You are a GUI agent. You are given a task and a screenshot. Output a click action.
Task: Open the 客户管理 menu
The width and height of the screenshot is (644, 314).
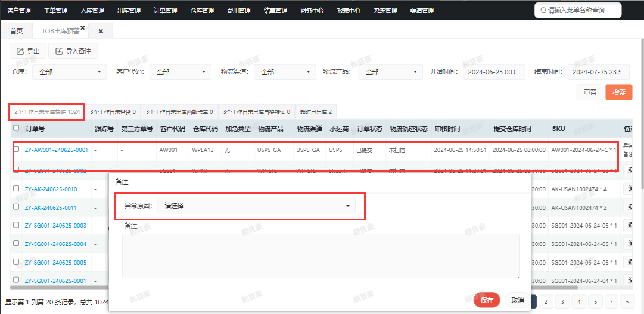[19, 11]
